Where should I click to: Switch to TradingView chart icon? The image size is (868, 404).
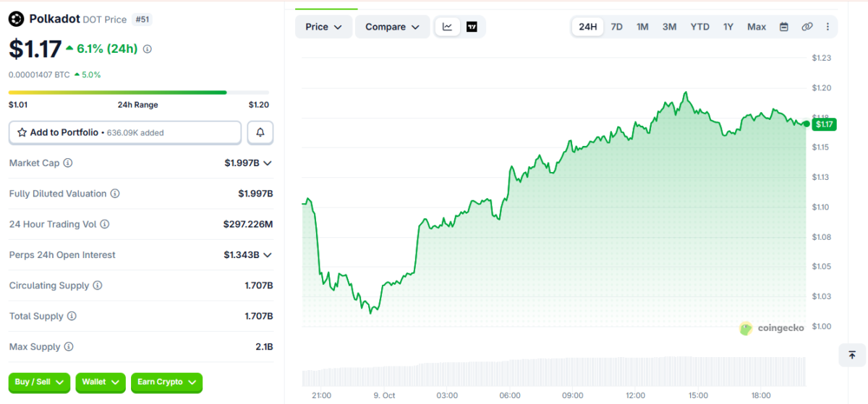(472, 27)
